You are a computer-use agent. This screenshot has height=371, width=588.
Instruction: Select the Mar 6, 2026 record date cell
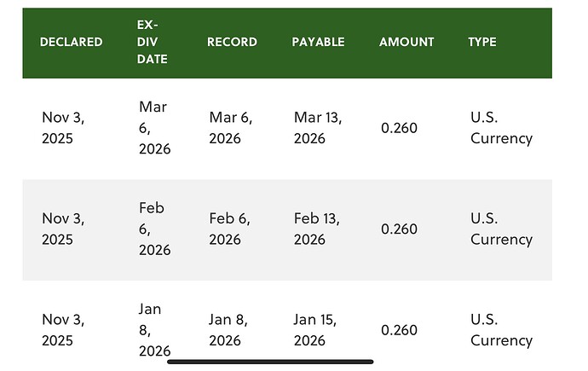tap(231, 128)
